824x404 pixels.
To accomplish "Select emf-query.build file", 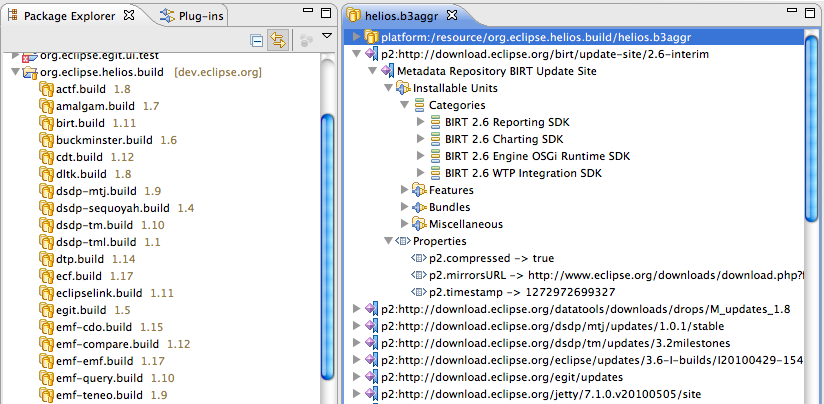I will [99, 378].
